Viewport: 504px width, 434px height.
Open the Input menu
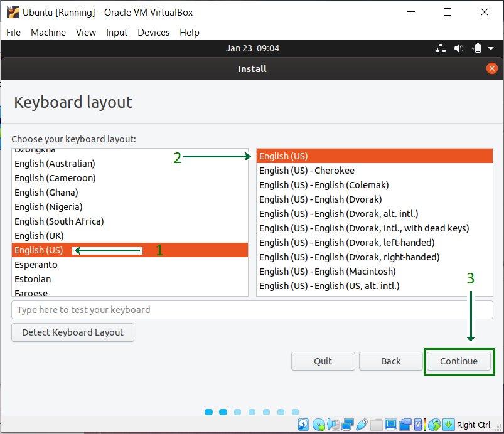117,33
